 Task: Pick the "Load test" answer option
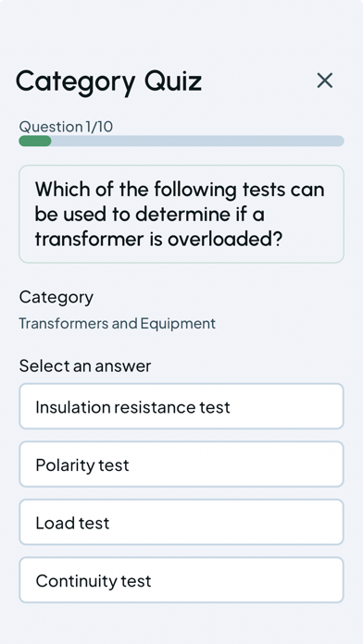click(x=181, y=522)
